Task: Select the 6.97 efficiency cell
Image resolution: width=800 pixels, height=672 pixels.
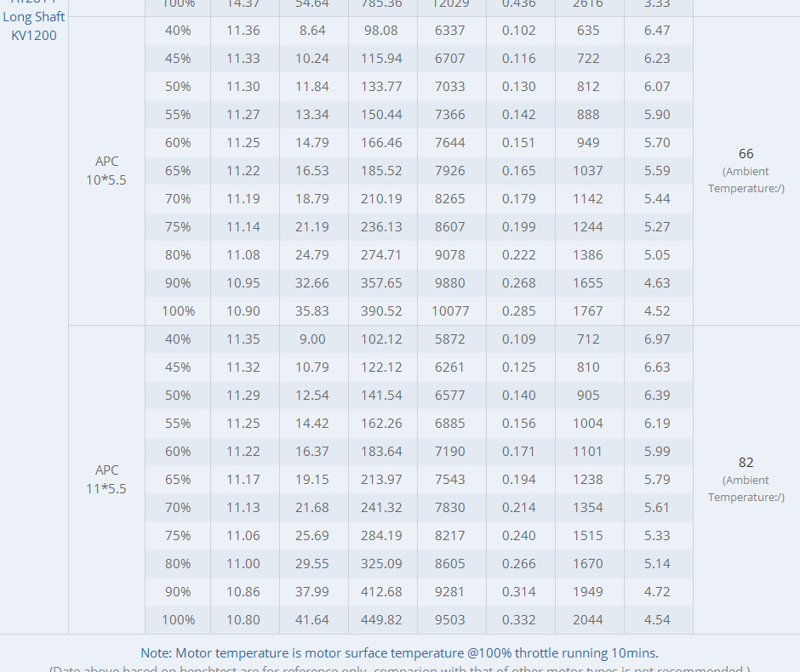Action: (x=657, y=339)
